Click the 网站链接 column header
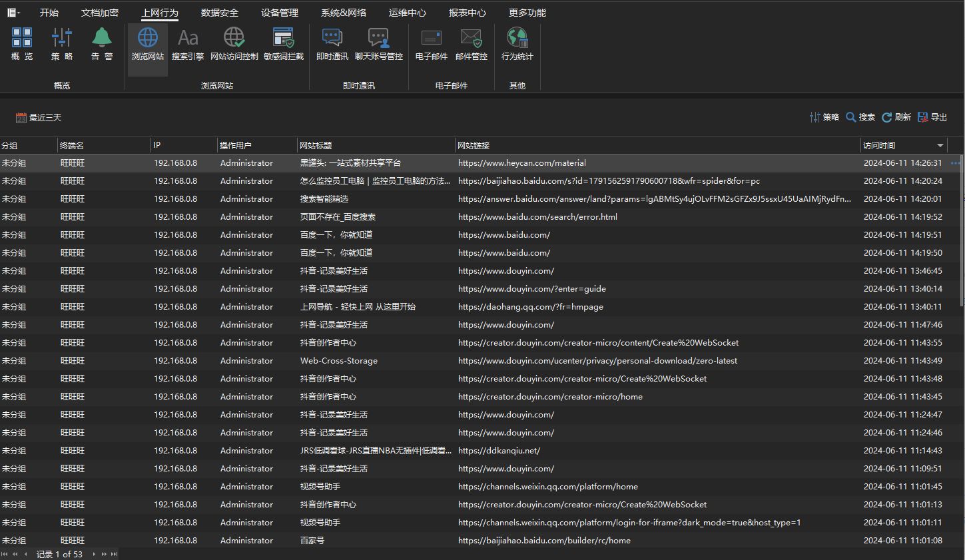 pyautogui.click(x=658, y=145)
